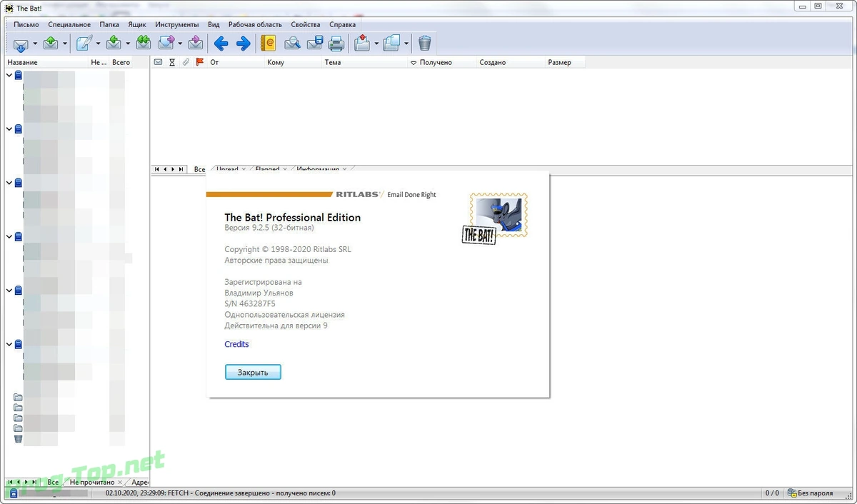Open the Рабочая область menu

tap(255, 24)
